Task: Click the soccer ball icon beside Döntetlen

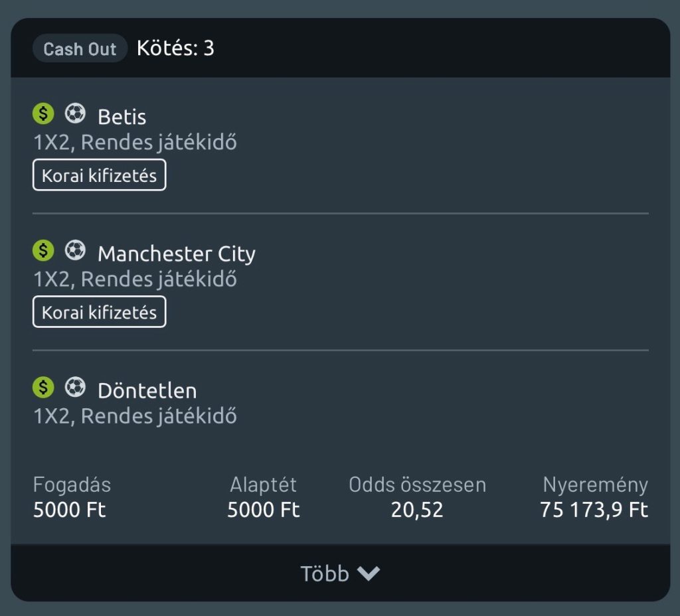Action: (x=75, y=387)
